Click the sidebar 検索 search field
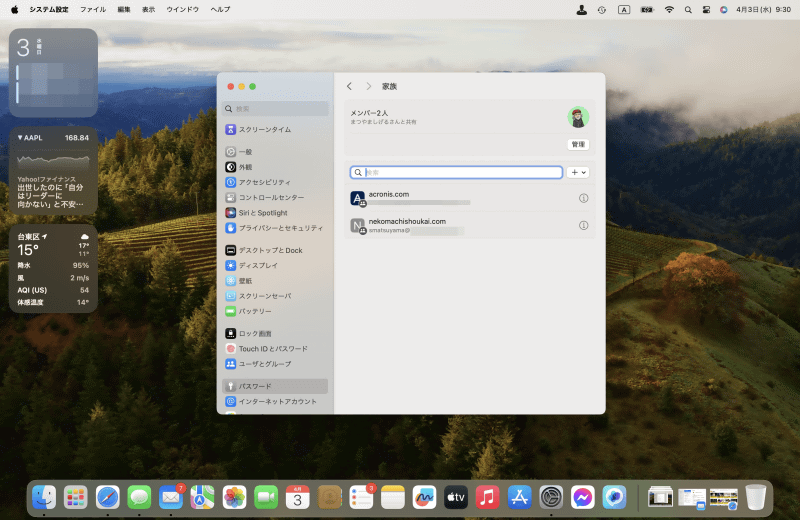Screen dimensions: 800x520 (276, 109)
